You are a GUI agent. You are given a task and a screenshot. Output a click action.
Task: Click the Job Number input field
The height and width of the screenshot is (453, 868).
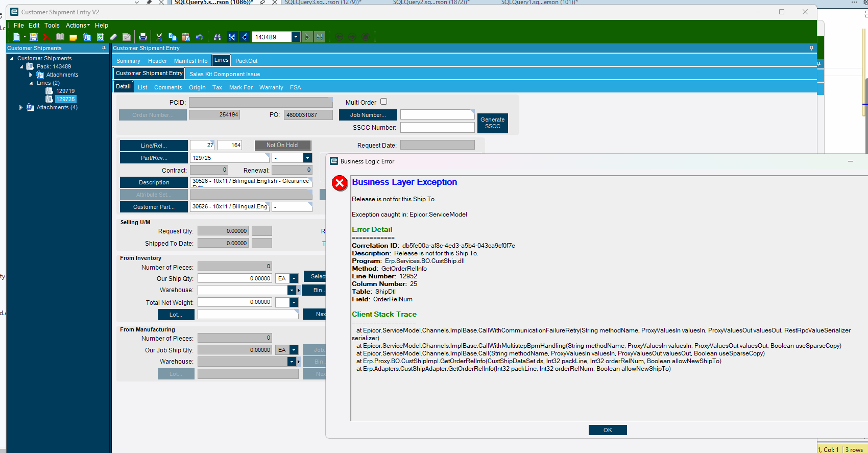pyautogui.click(x=438, y=114)
